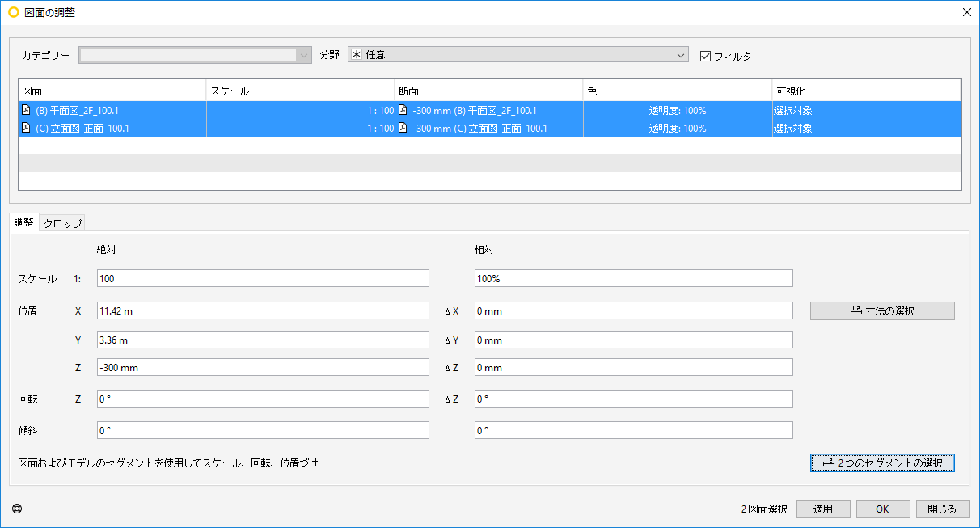The height and width of the screenshot is (528, 980).
Task: Sort by the スケール column header
Action: [301, 91]
